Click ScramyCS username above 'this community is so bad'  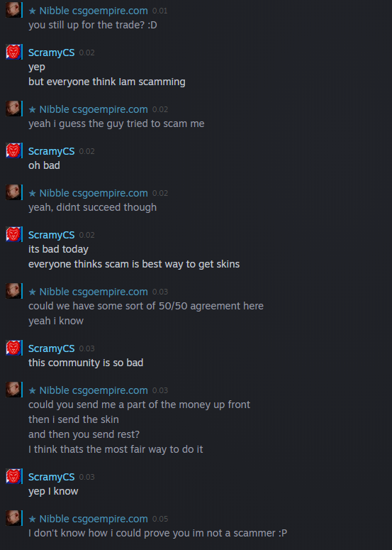52,348
